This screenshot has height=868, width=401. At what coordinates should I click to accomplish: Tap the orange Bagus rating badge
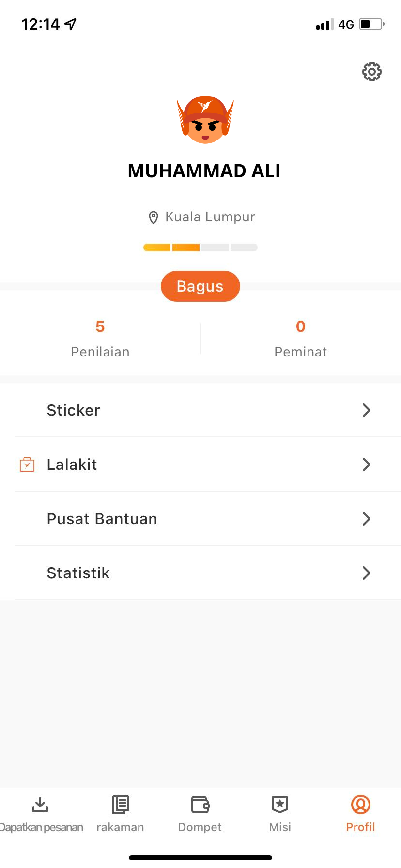click(x=200, y=286)
